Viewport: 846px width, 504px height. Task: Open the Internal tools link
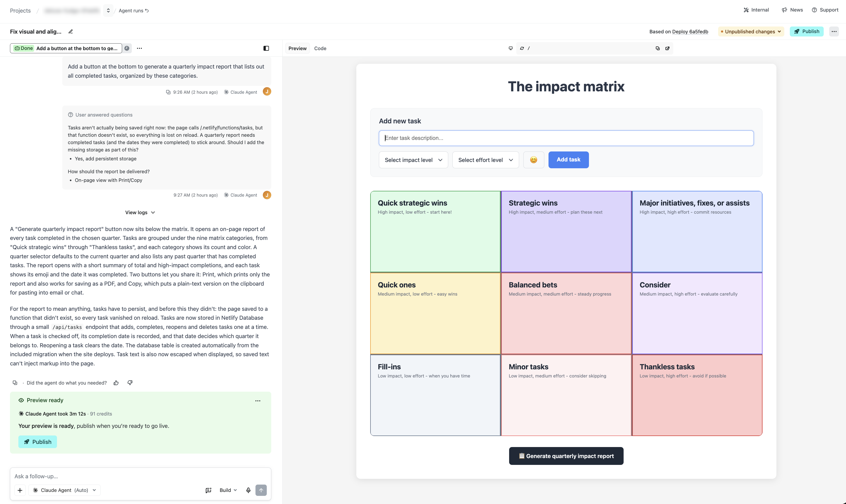pos(756,10)
